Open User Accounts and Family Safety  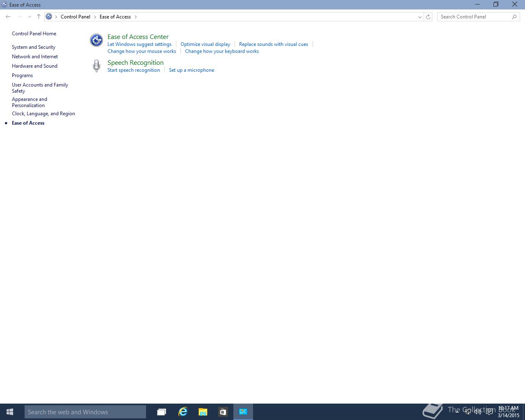coord(40,88)
